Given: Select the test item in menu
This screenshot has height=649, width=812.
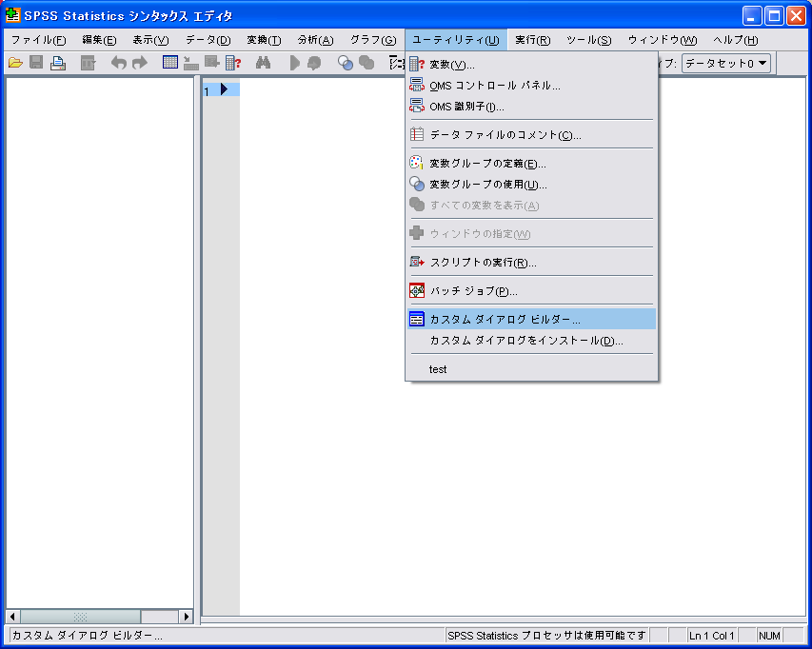Looking at the screenshot, I should (438, 369).
